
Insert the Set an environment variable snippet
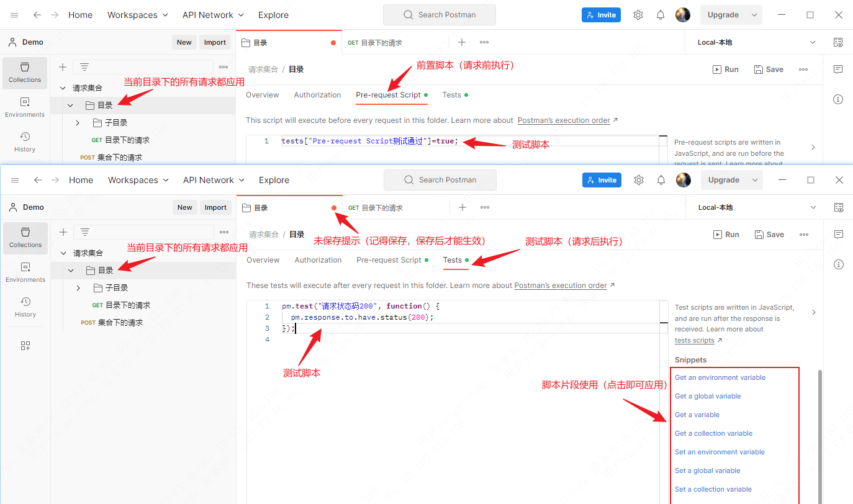[720, 452]
